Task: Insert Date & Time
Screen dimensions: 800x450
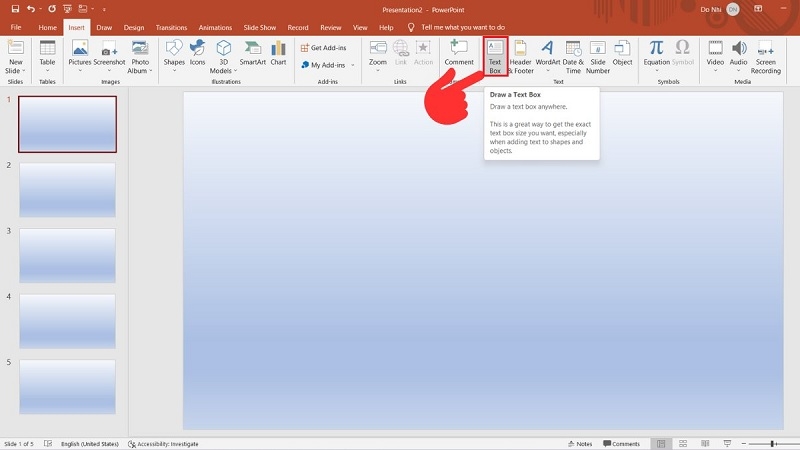Action: (x=573, y=57)
